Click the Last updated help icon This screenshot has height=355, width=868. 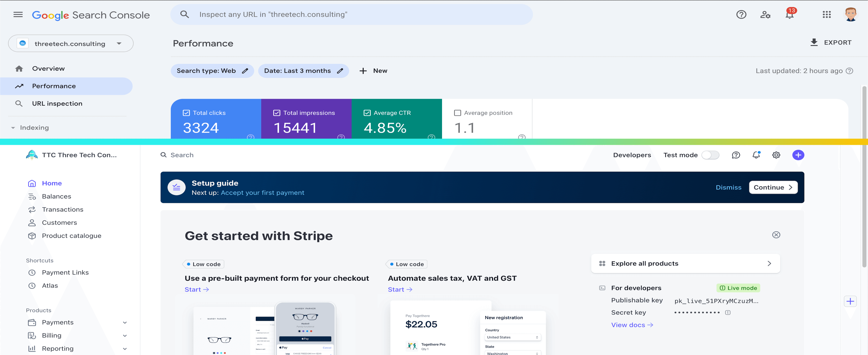(849, 71)
